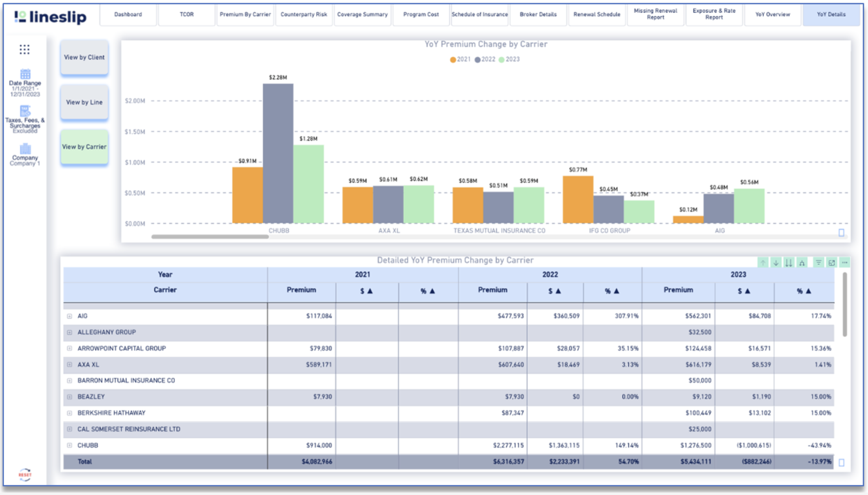Screen dimensions: 868x495
Task: Click the single drill down arrow icon
Action: (776, 263)
